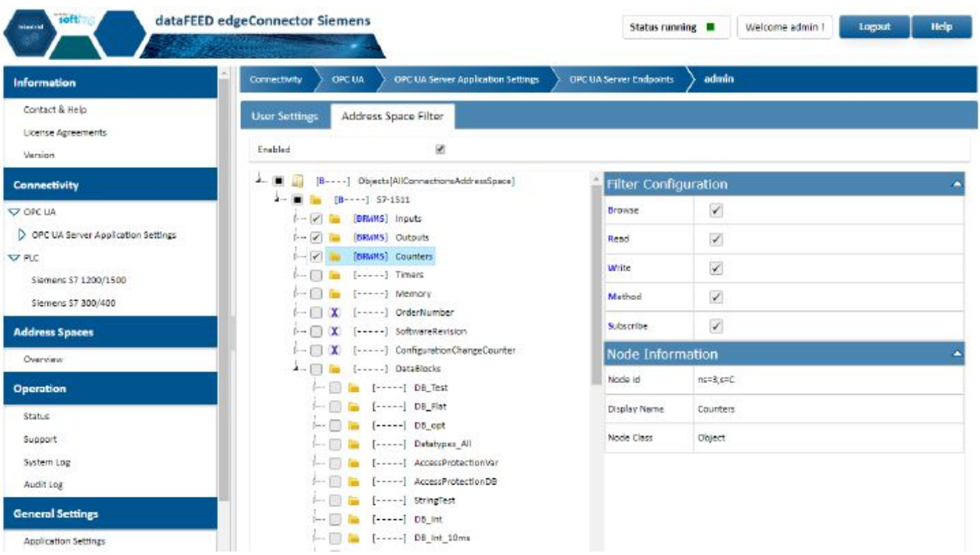Open OPC UA Server Application Settings breadcrumb
980x555 pixels.
(467, 79)
